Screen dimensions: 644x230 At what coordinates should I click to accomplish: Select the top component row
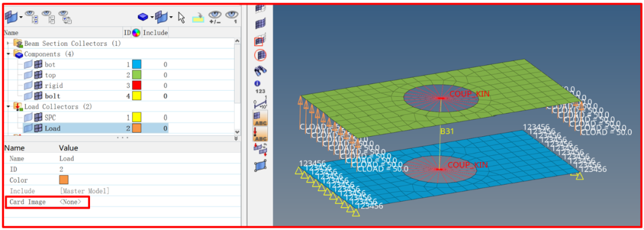(x=87, y=75)
